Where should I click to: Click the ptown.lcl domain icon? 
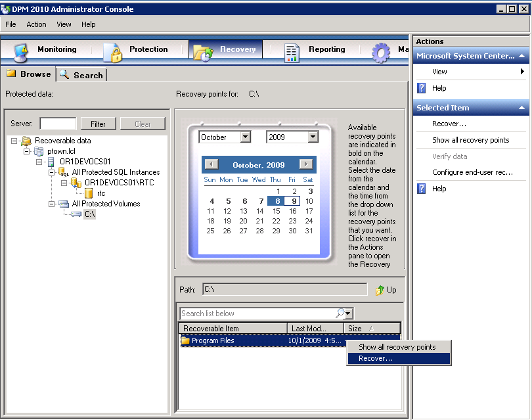[39, 151]
